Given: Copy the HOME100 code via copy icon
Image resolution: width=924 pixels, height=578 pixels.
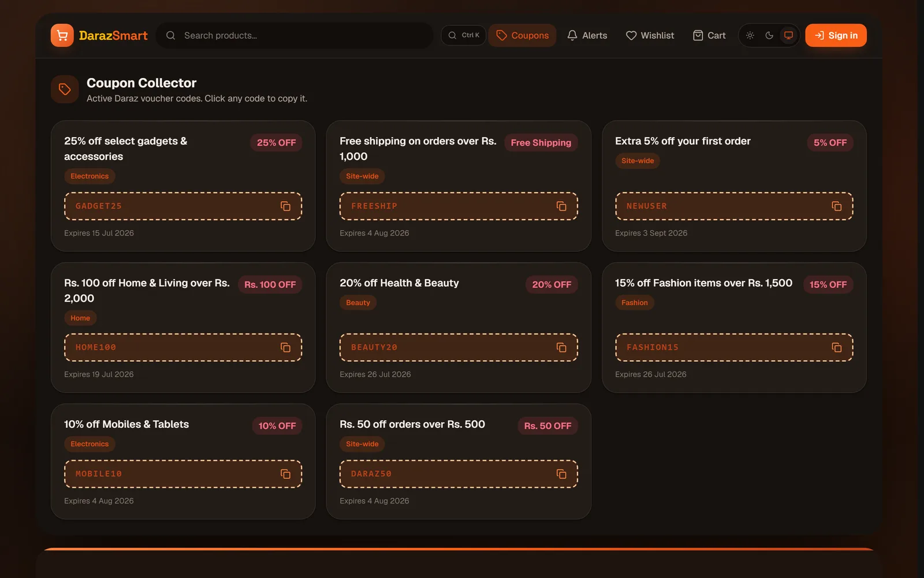Looking at the screenshot, I should (x=285, y=347).
